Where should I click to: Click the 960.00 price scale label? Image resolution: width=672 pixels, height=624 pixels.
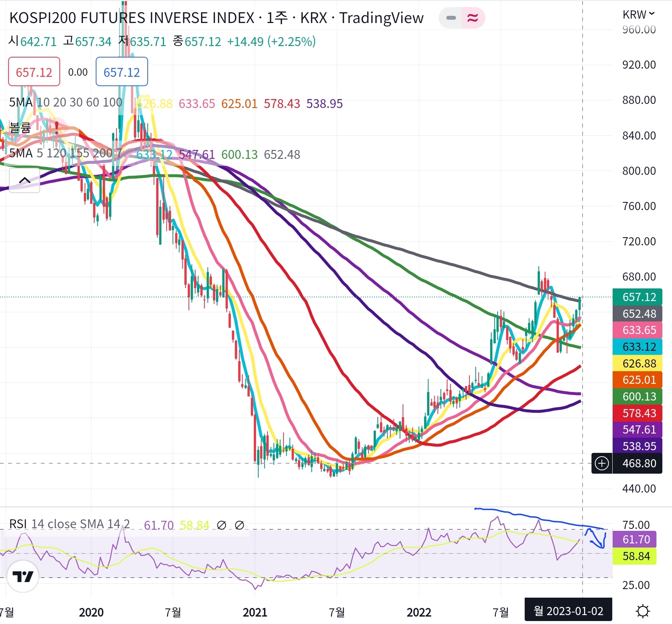(x=639, y=29)
